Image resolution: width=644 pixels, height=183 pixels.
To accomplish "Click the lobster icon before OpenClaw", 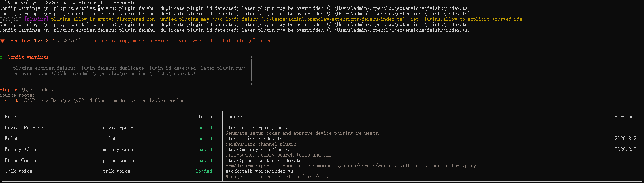I will 2,41.
